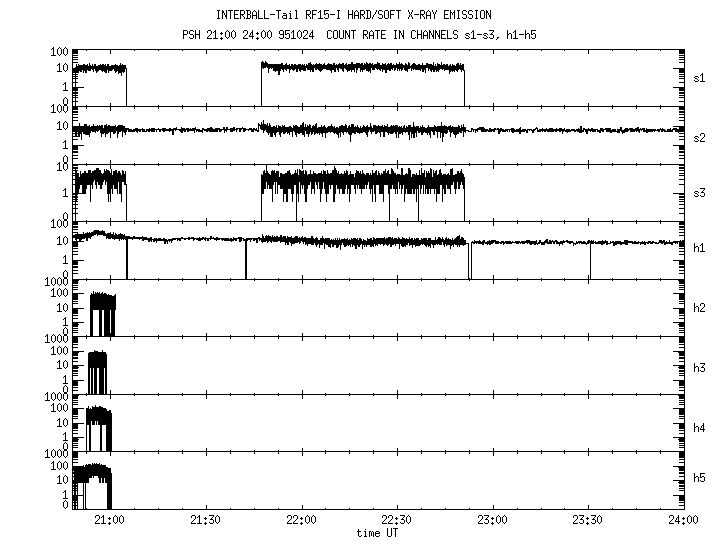
Task: Click the s1 channel label
Action: coord(701,77)
